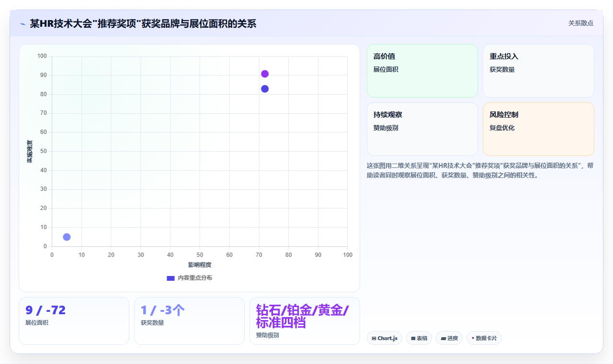
Task: Click the description paragraph starting 这张图用二维关系
Action: tap(480, 170)
